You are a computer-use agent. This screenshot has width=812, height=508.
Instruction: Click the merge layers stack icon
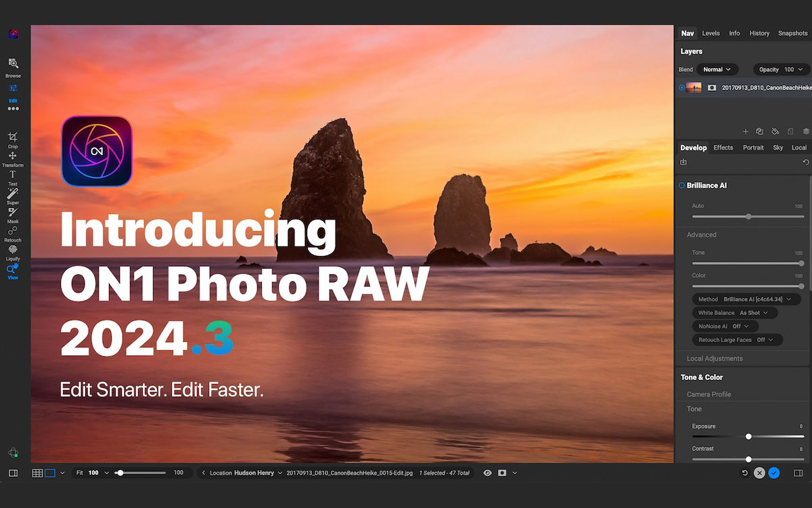pyautogui.click(x=806, y=131)
